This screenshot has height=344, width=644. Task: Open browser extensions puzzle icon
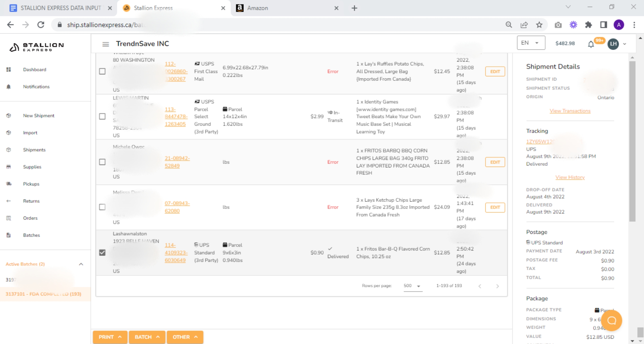coord(588,25)
